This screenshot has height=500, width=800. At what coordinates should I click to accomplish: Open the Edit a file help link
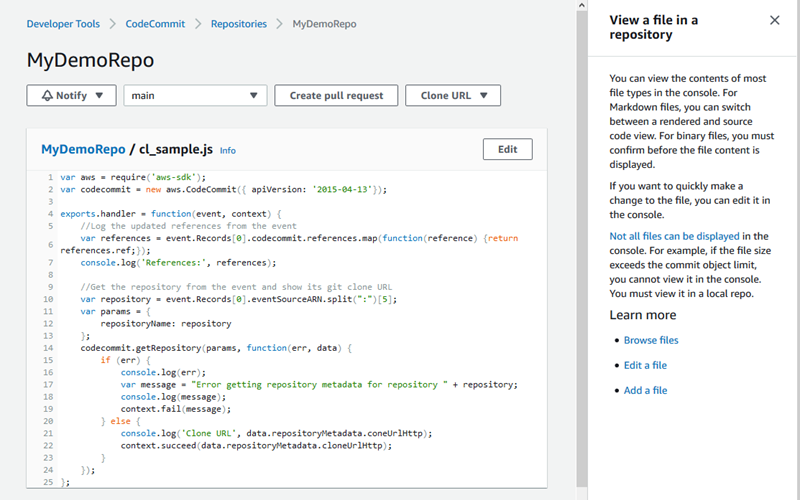(x=645, y=366)
